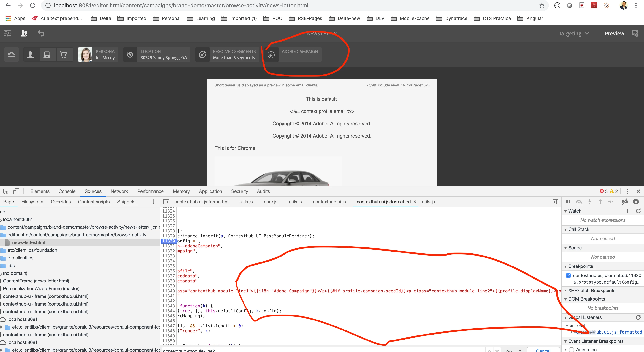644x352 pixels.
Task: Select news-letter.html in the file tree
Action: [x=29, y=242]
